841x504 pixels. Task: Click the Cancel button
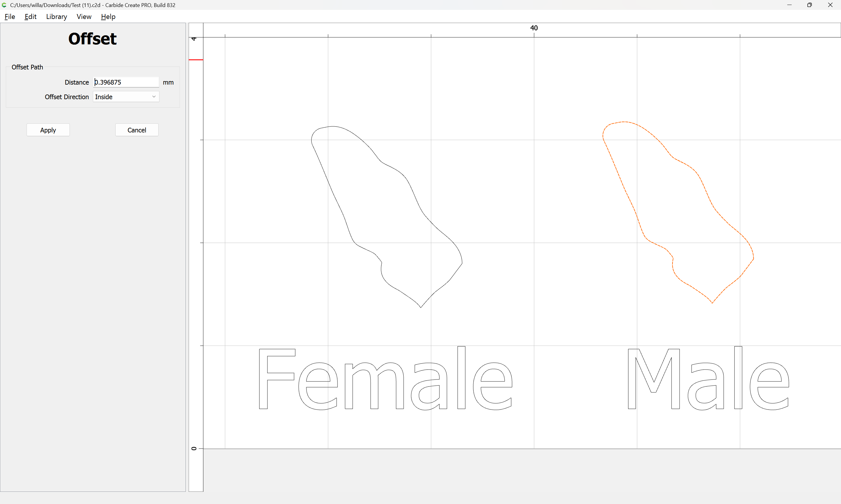click(137, 130)
